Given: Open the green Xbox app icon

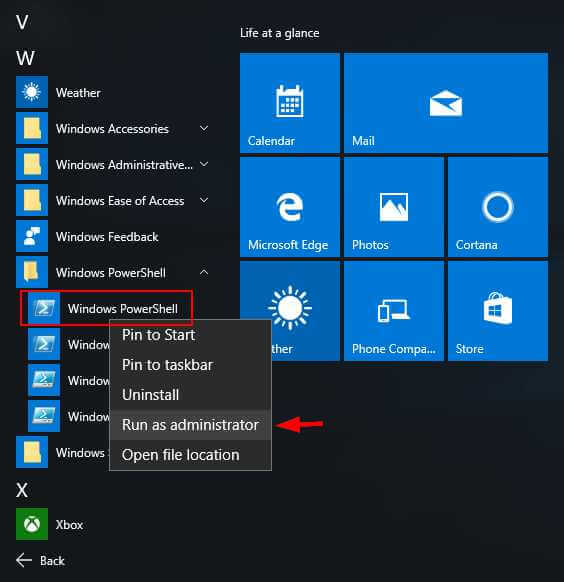Looking at the screenshot, I should click(x=32, y=524).
